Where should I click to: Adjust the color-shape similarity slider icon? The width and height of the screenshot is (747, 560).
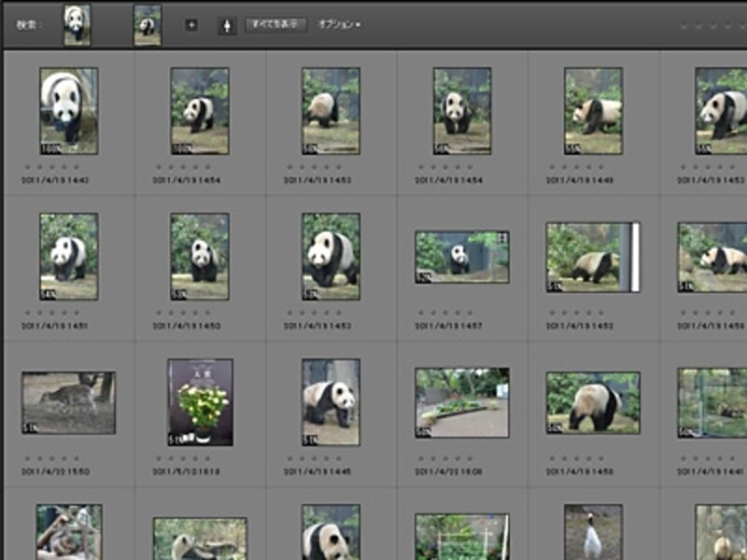[227, 26]
